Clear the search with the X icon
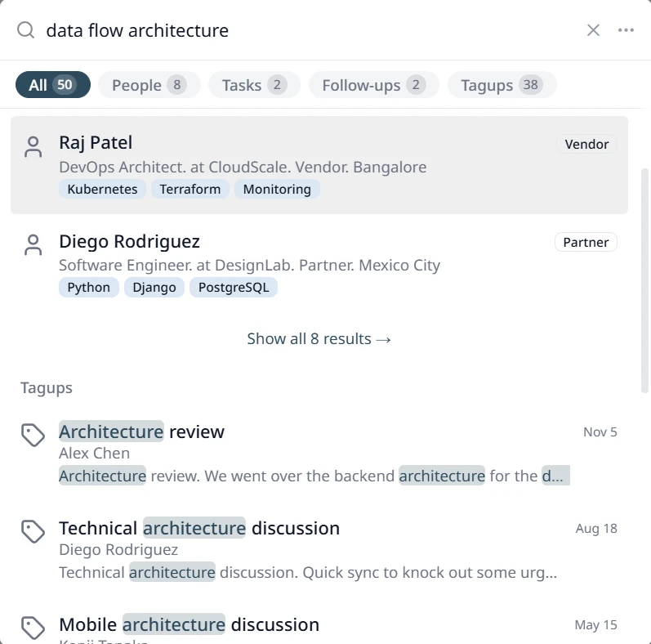The height and width of the screenshot is (644, 651). [x=593, y=30]
